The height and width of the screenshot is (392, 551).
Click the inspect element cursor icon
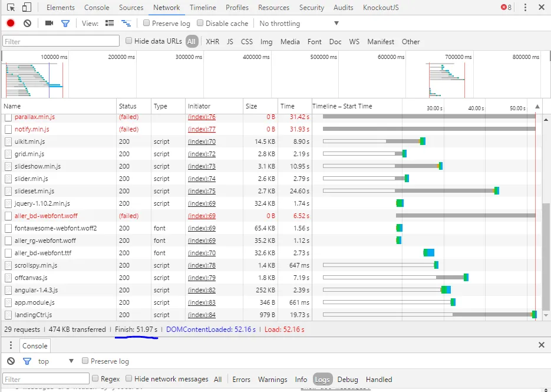tap(11, 8)
